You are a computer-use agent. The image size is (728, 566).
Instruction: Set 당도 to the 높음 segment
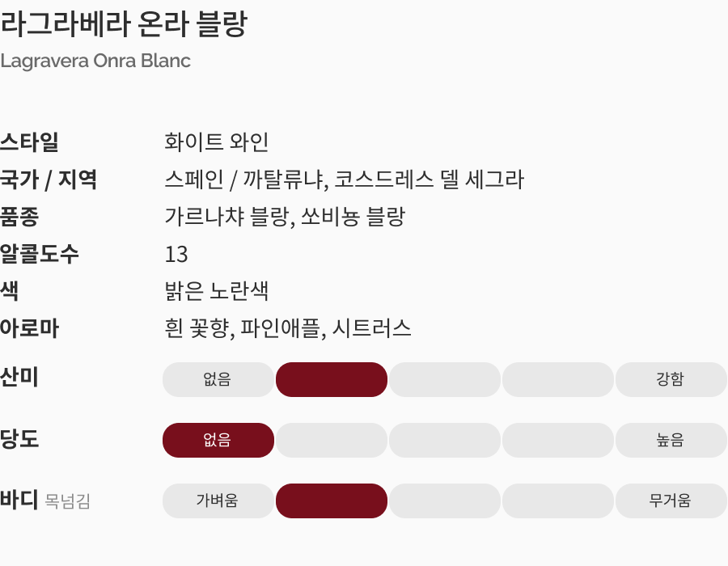point(671,441)
